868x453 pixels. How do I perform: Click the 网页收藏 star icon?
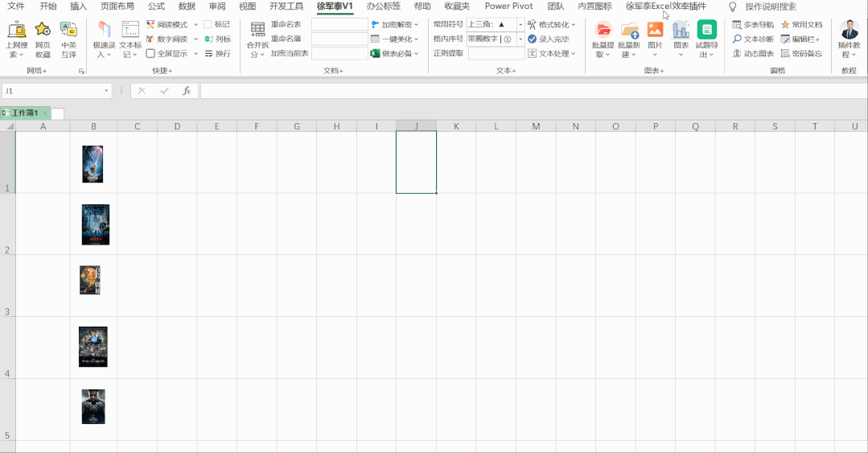tap(43, 29)
